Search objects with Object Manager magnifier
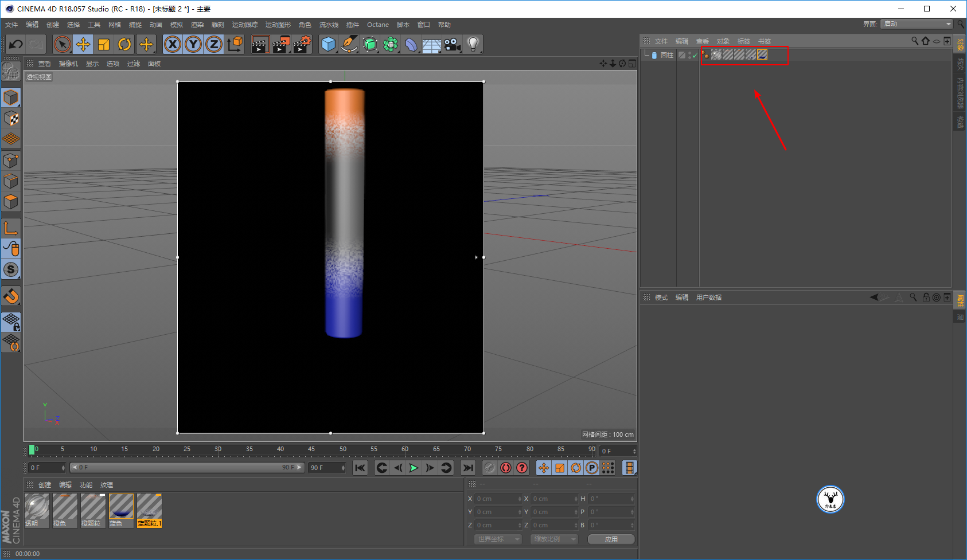The height and width of the screenshot is (560, 967). 915,41
